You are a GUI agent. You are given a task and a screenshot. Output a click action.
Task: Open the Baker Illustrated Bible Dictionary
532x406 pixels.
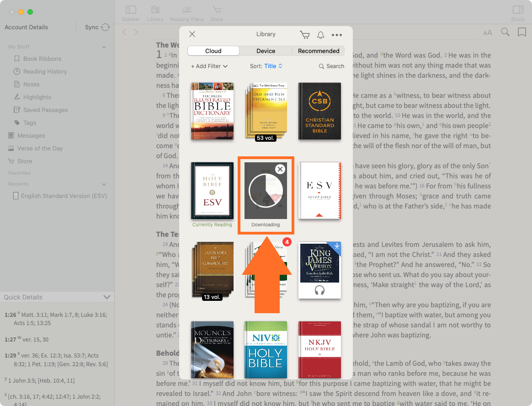click(212, 111)
